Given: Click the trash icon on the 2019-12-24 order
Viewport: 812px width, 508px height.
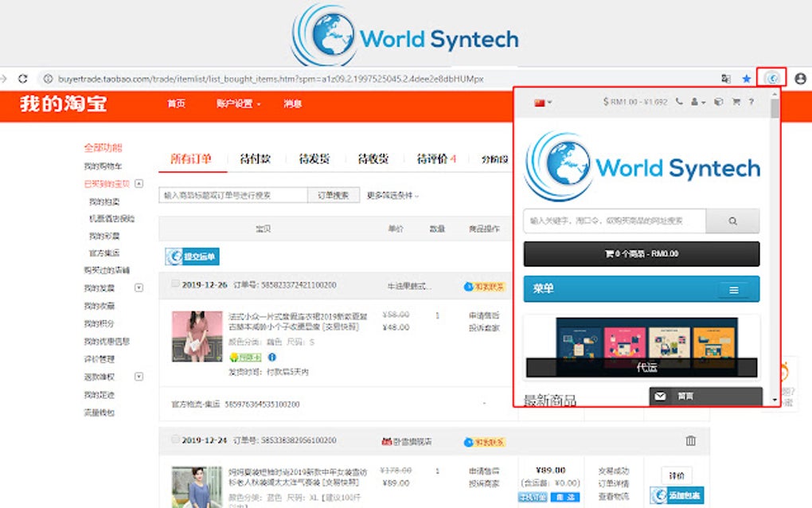Looking at the screenshot, I should [690, 440].
